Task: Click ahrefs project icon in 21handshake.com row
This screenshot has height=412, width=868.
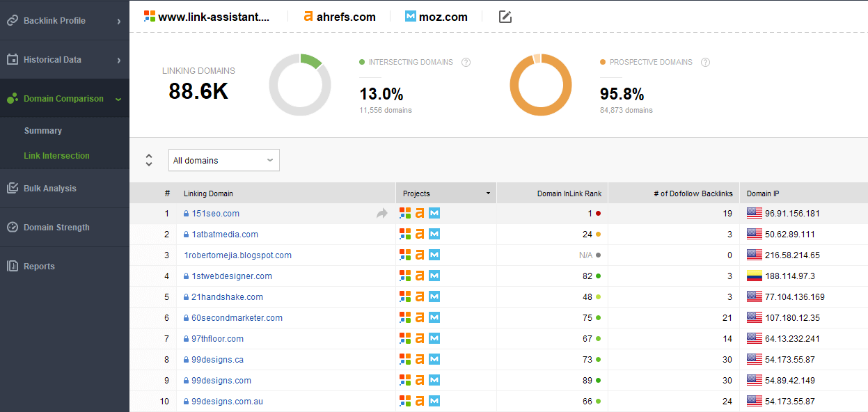Action: [420, 297]
